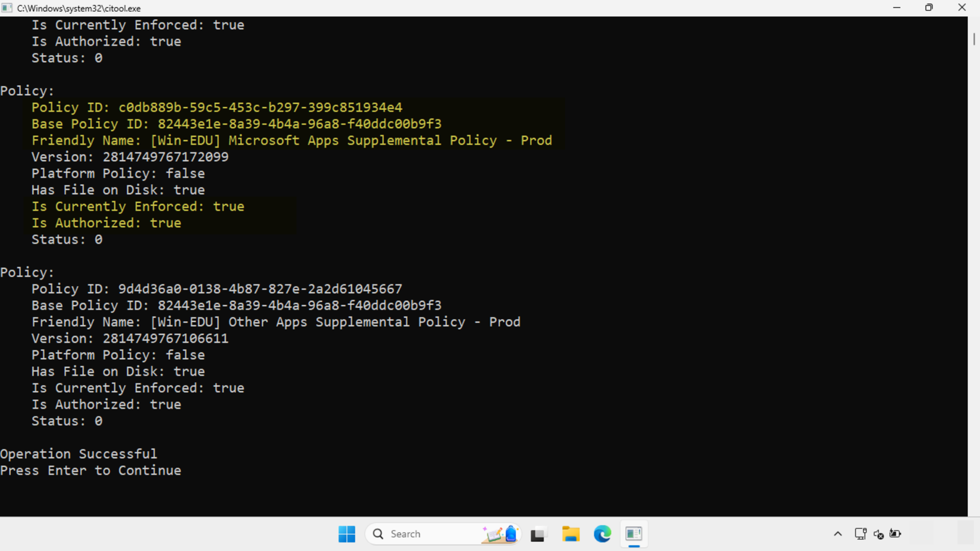Click the console vertical scrollbar thumb
Image resolution: width=980 pixels, height=551 pixels.
974,39
